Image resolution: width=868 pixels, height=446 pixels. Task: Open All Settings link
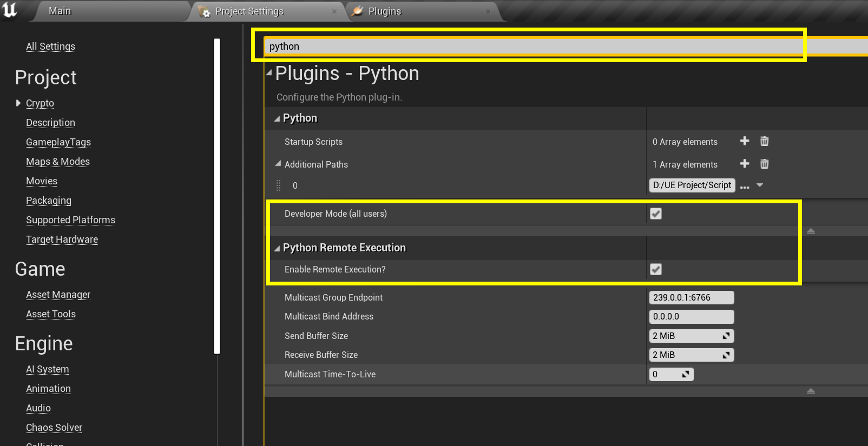50,46
